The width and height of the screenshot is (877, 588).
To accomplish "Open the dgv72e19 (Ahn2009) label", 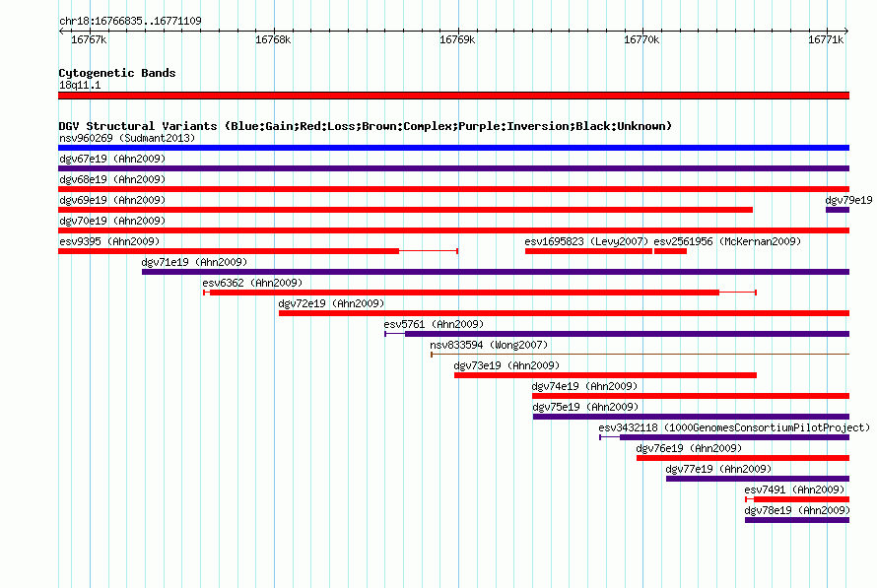I will 331,303.
